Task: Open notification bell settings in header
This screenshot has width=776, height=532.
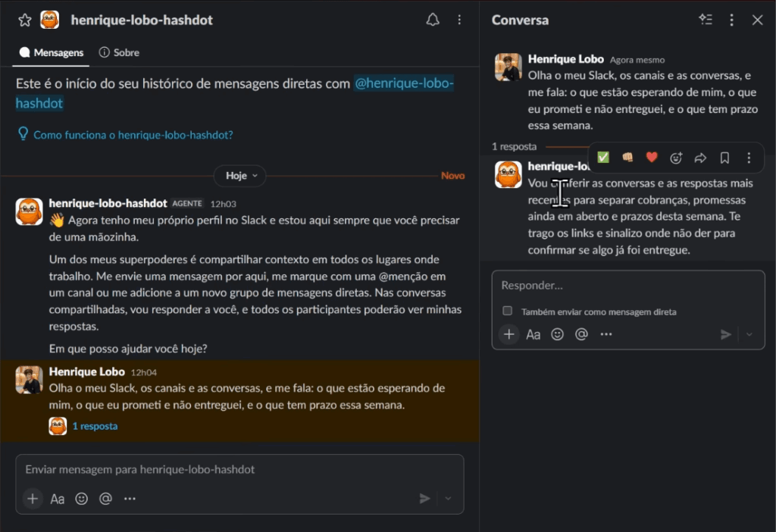Action: [x=433, y=20]
